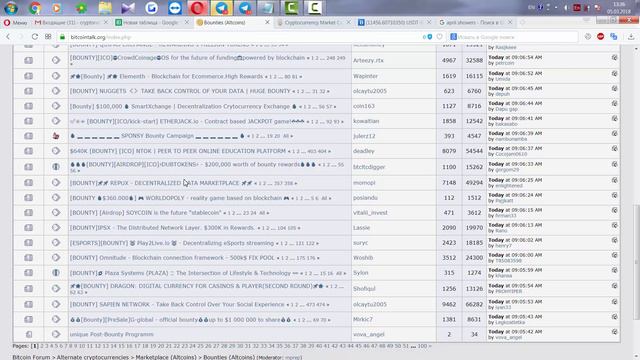This screenshot has height=360, width=640.
Task: Click the green padlock security icon
Action: click(x=62, y=37)
